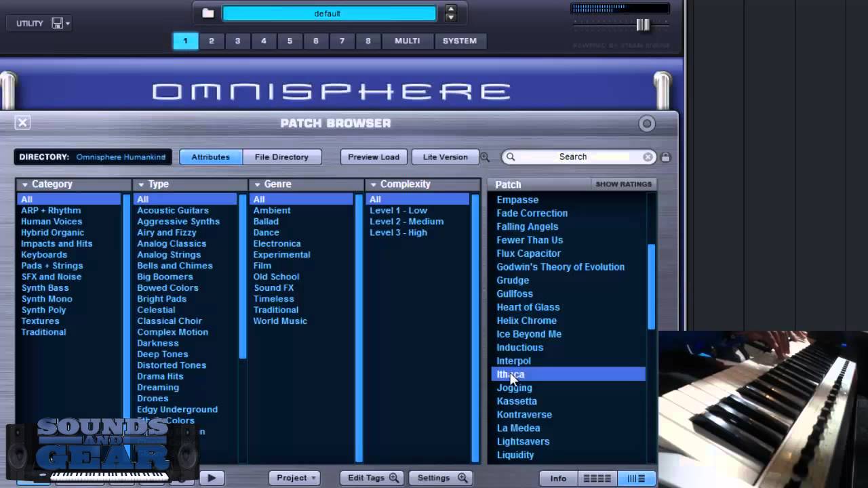Select part tab 2

click(x=212, y=41)
